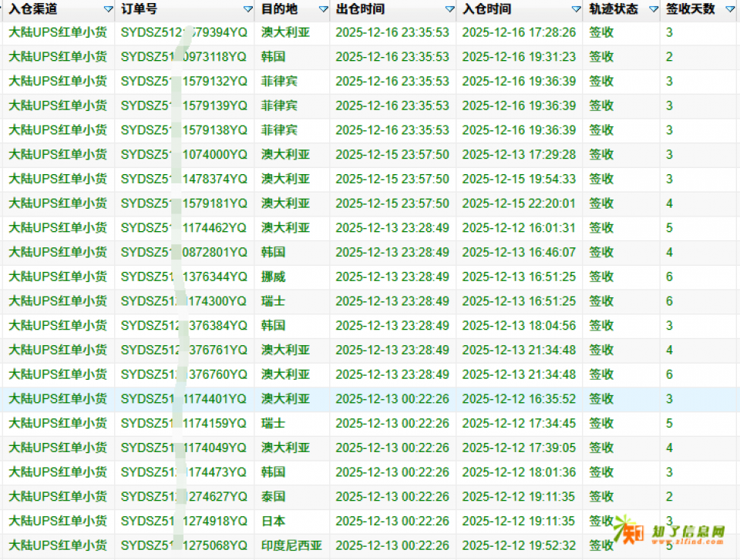The image size is (740, 560).
Task: Open the 轨迹状态 filter dropdown arrow
Action: tap(653, 9)
